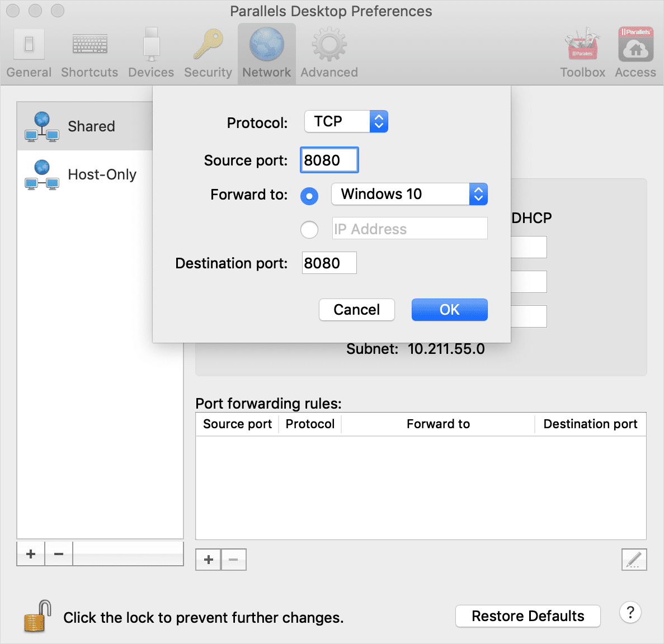
Task: Select forwarding to a specific IP address
Action: pyautogui.click(x=309, y=230)
